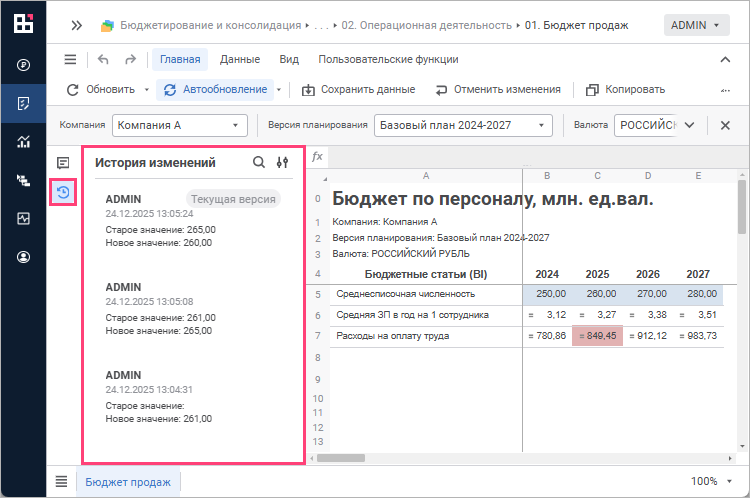Click the undo arrow icon
Screen dimensions: 750x498
(104, 60)
